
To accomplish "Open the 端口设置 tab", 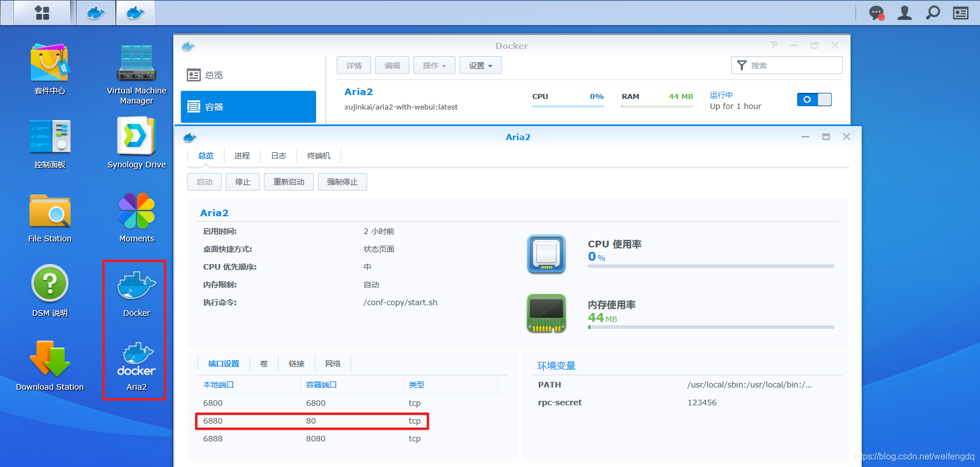I will point(223,364).
